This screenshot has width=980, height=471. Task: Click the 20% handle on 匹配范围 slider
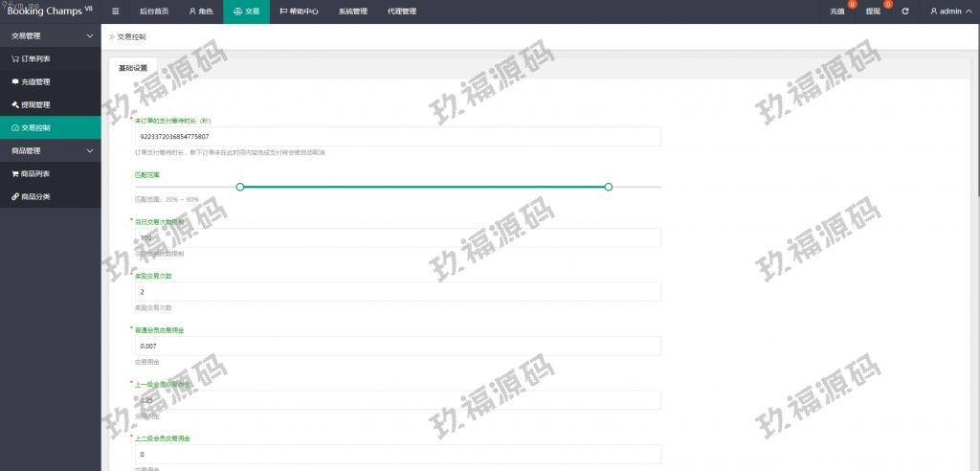point(240,187)
